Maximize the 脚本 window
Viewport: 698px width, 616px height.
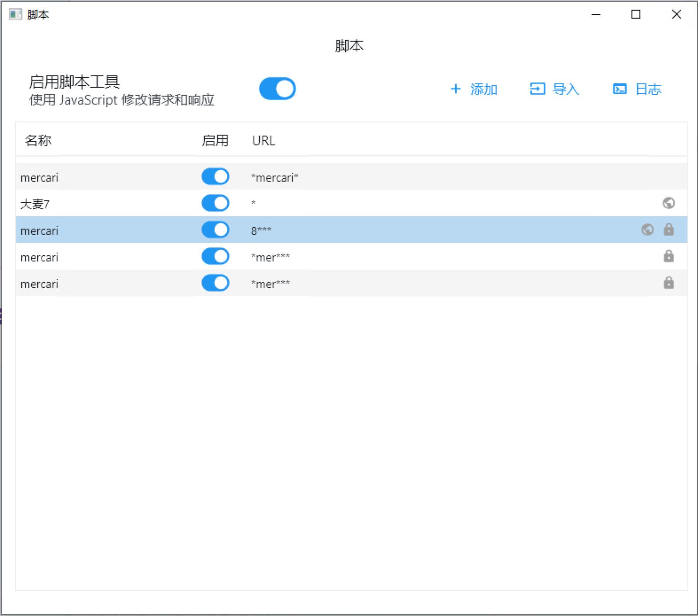click(636, 15)
